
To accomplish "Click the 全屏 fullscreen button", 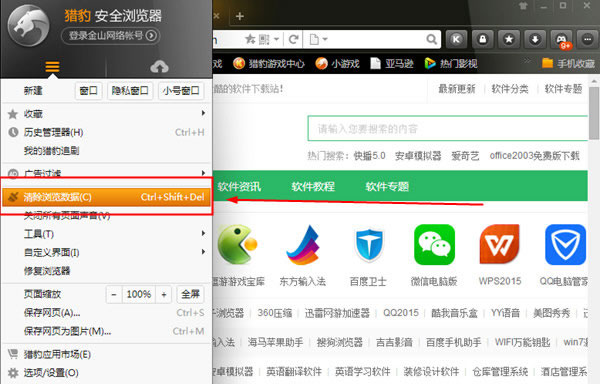I will pyautogui.click(x=191, y=294).
